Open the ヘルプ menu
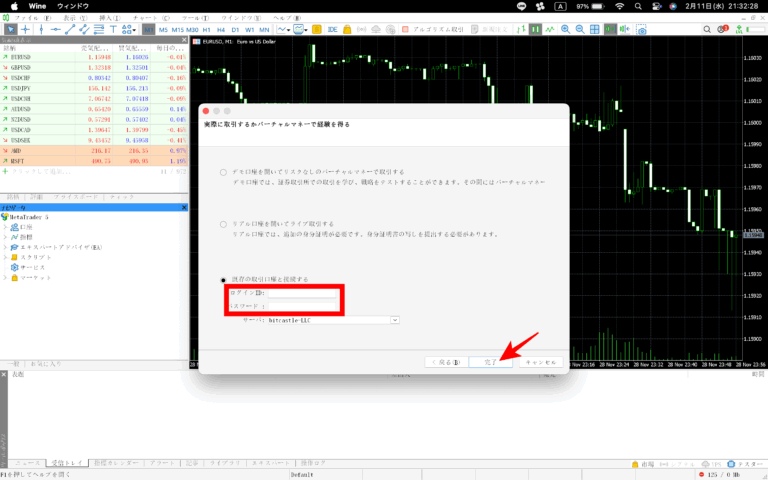The image size is (768, 480). (x=287, y=18)
